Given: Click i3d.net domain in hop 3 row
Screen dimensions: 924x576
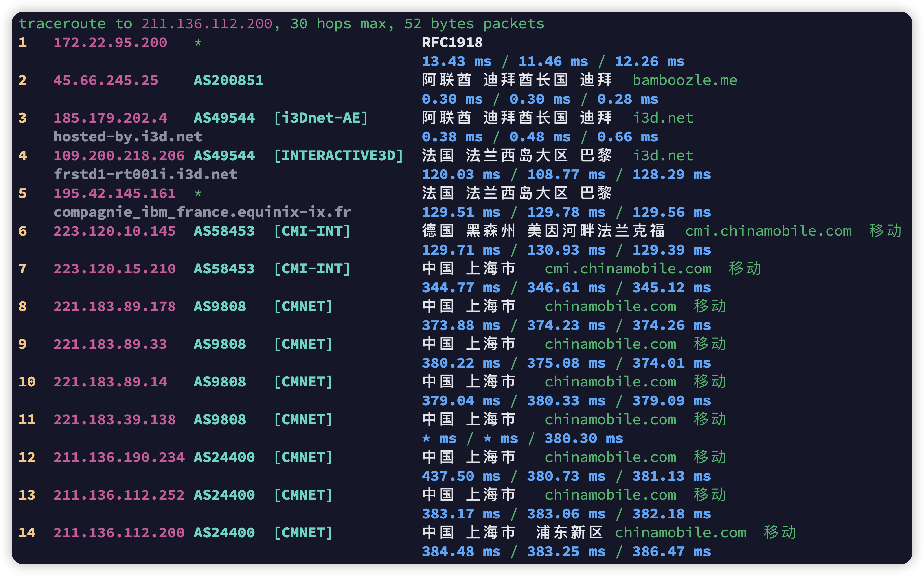Looking at the screenshot, I should pyautogui.click(x=663, y=118).
